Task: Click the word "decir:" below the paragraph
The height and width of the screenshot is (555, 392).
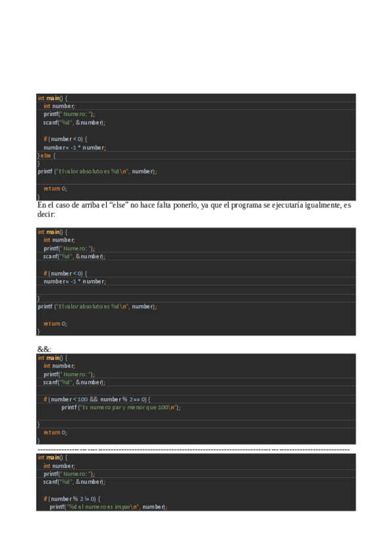Action: (x=46, y=214)
